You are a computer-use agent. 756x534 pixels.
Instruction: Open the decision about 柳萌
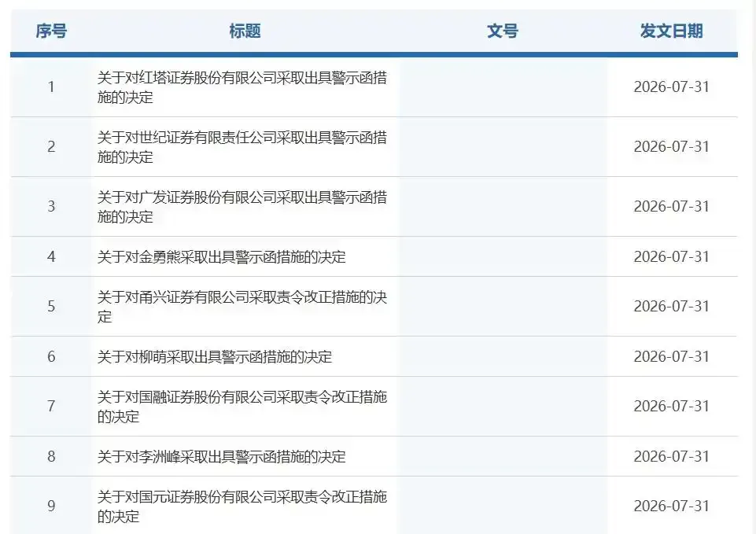pyautogui.click(x=215, y=356)
